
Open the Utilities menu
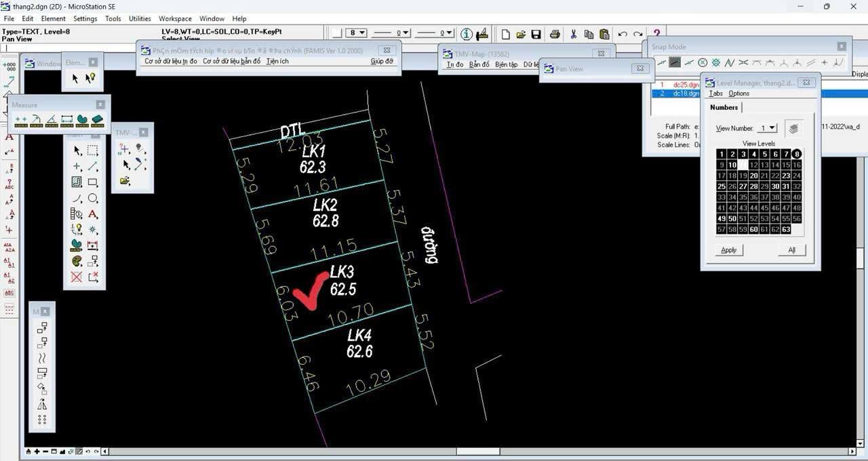tap(140, 18)
